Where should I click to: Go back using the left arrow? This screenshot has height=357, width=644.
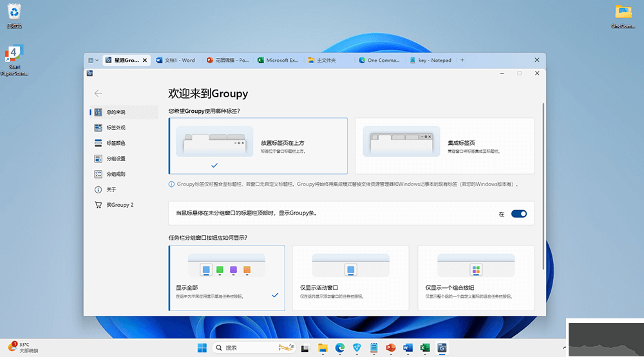point(98,93)
